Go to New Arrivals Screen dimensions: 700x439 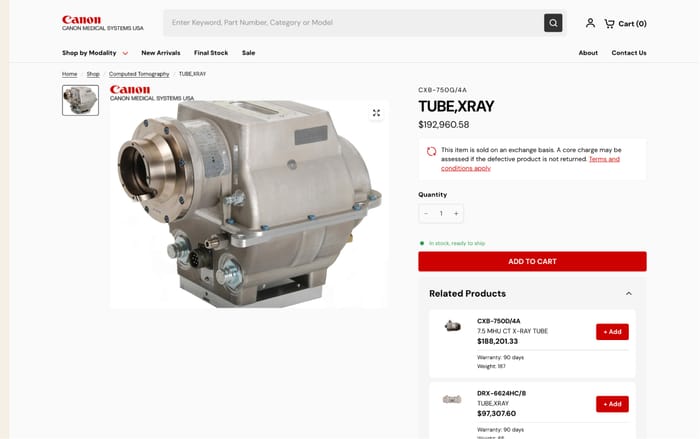[x=161, y=53]
